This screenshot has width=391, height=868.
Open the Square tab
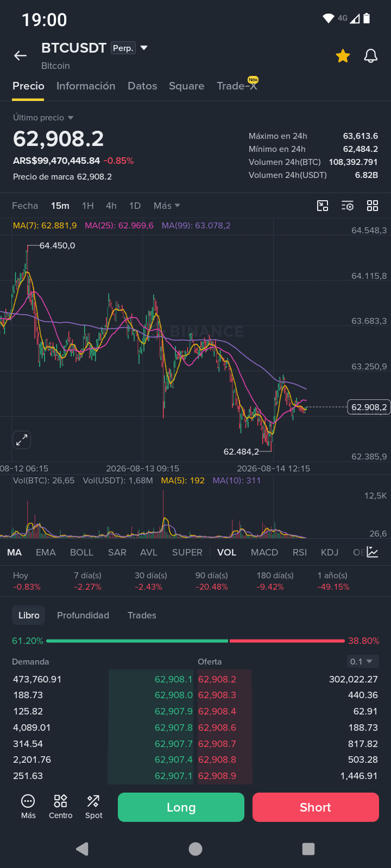click(x=186, y=86)
